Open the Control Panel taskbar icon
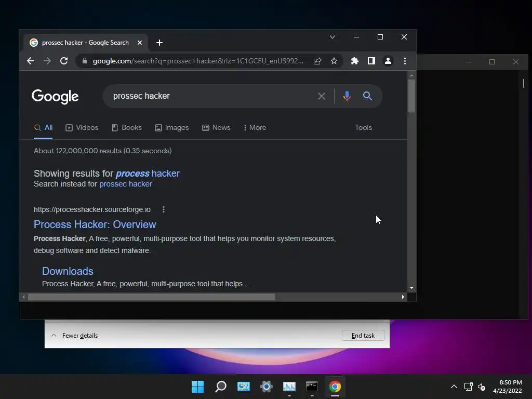 tap(243, 387)
